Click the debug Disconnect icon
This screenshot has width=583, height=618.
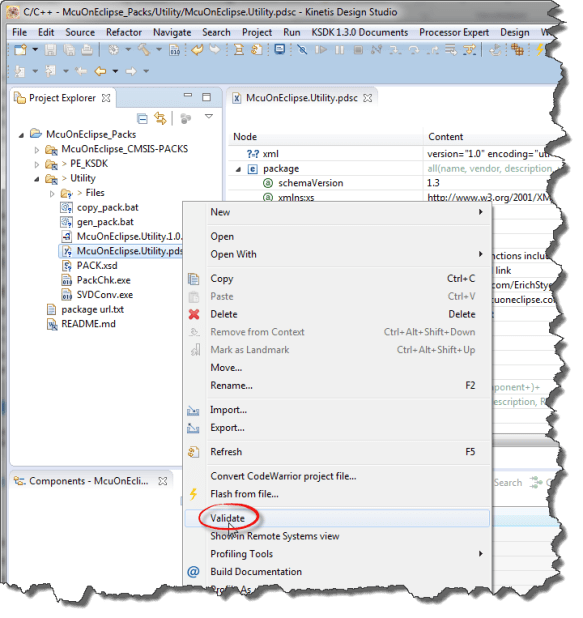pyautogui.click(x=376, y=50)
